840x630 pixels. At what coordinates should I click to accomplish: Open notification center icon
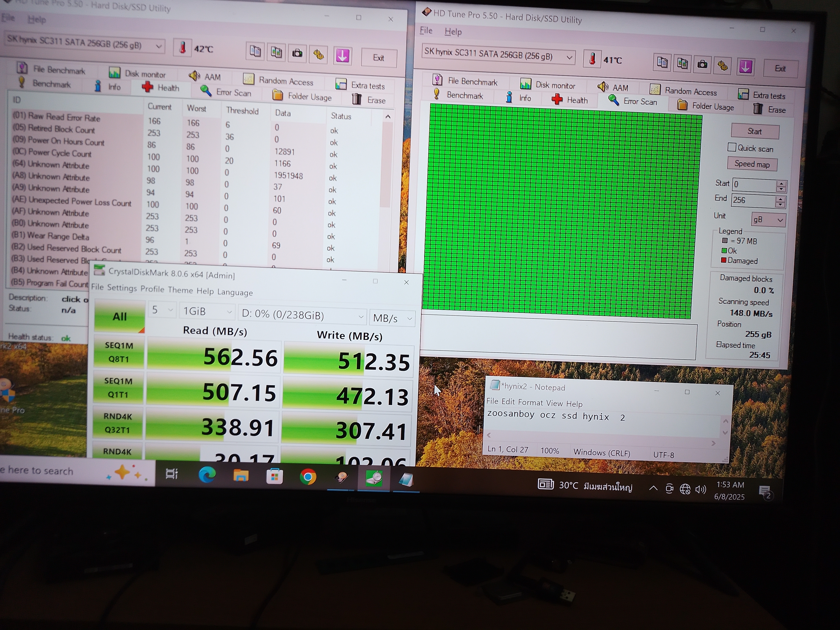point(765,492)
